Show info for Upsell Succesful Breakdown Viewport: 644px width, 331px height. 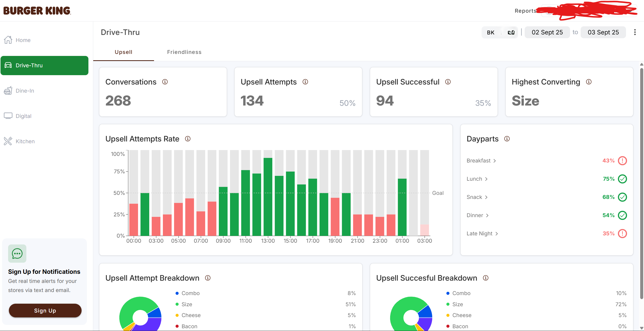pyautogui.click(x=486, y=278)
